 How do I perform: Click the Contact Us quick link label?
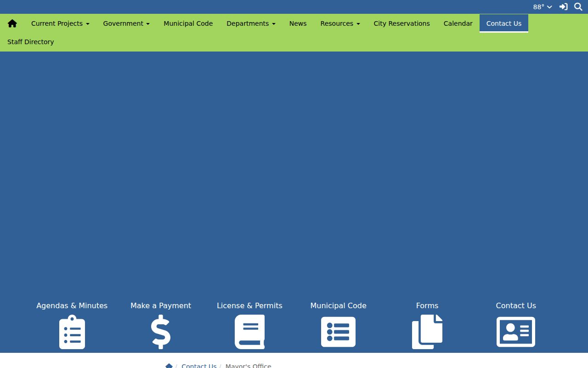point(516,305)
